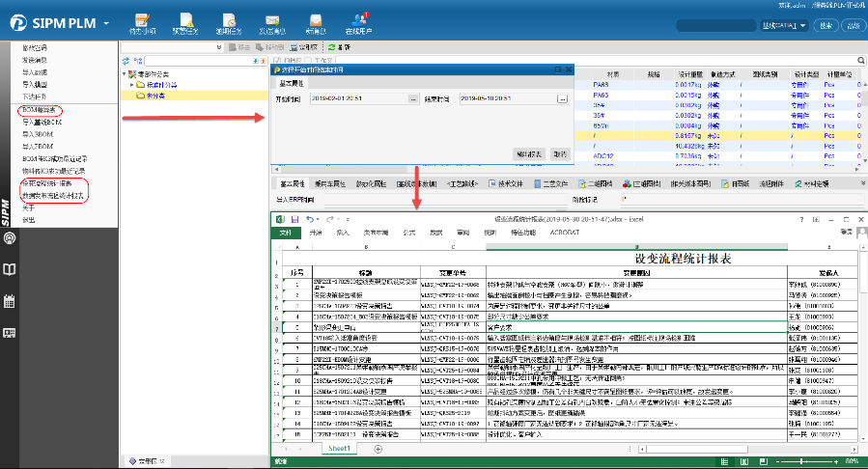Screen dimensions: 868x469
Task: Add a new sheet next to Sheet1
Action: [378, 450]
